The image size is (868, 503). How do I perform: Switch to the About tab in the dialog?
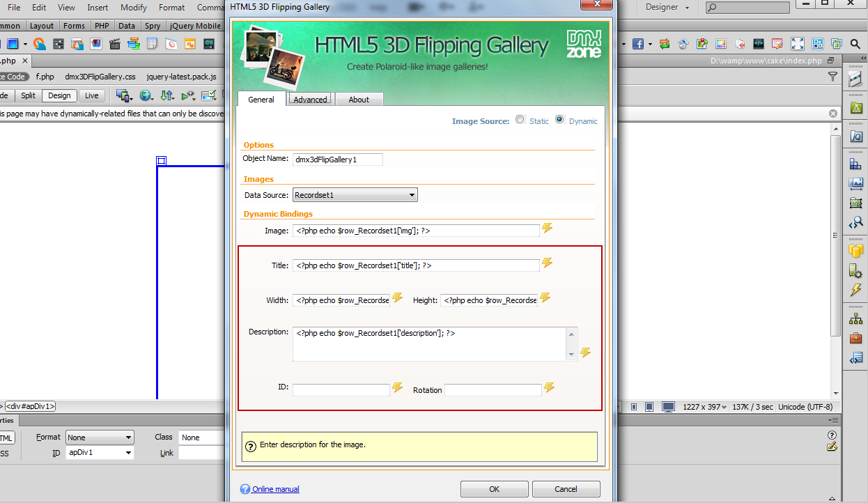click(x=359, y=100)
